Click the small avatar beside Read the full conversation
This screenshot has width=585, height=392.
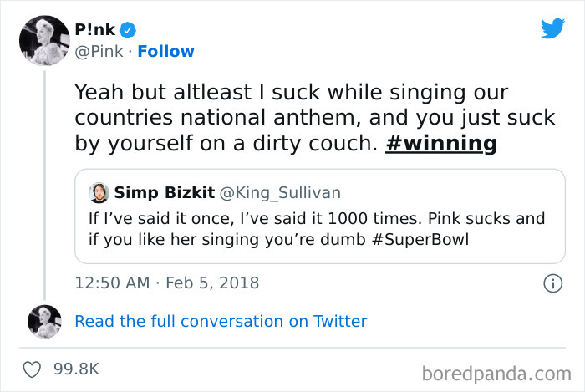click(x=44, y=322)
